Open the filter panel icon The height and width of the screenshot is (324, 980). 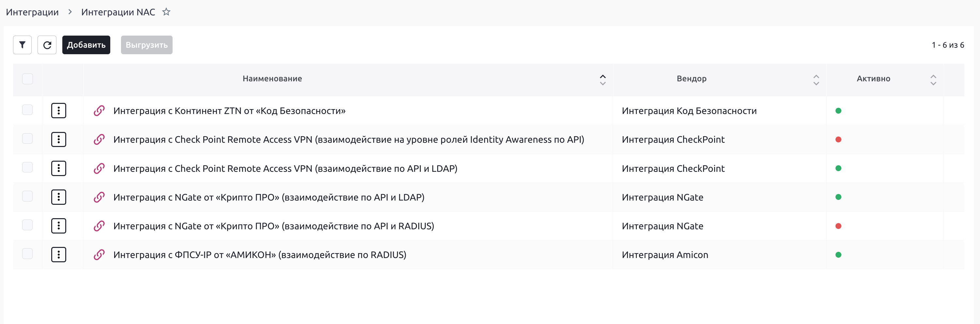pos(22,45)
